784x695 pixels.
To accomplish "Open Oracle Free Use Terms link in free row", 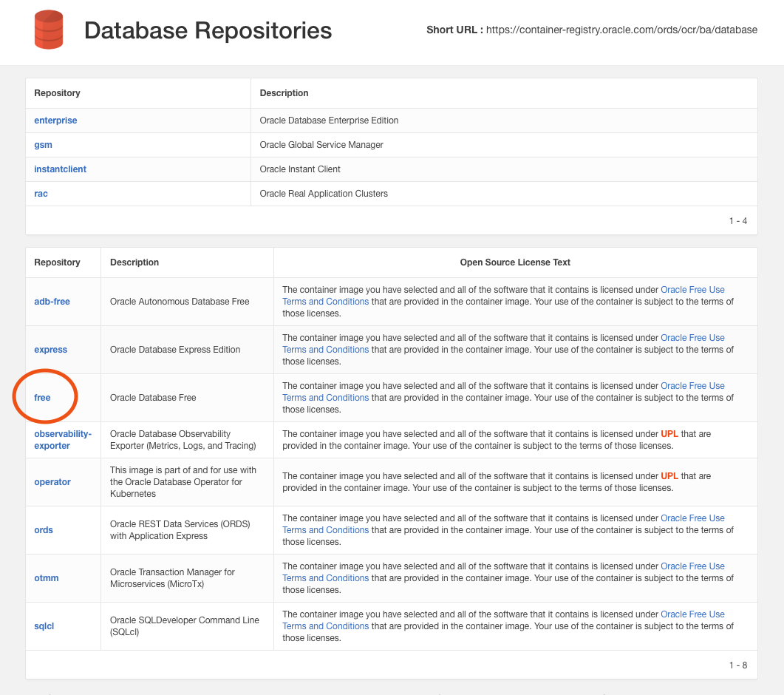I will coord(692,386).
